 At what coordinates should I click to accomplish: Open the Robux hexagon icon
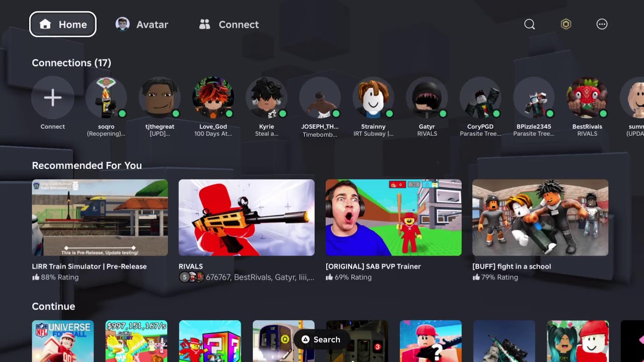coord(566,24)
